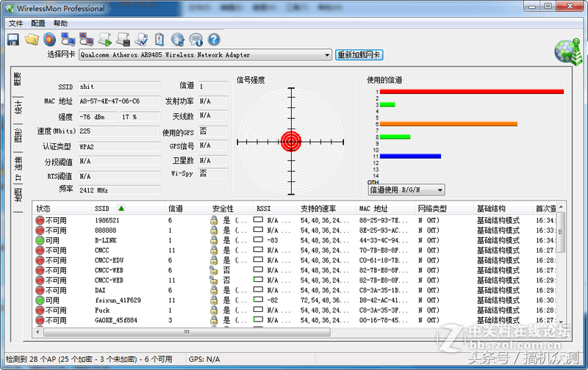Select the feixun_41F629 SSID text
588x370 pixels.
click(x=118, y=300)
